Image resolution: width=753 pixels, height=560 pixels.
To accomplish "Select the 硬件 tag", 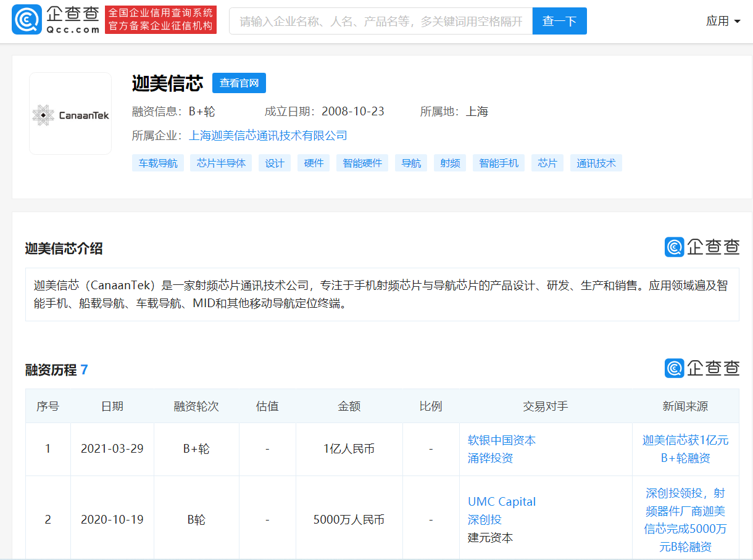I will (x=314, y=163).
